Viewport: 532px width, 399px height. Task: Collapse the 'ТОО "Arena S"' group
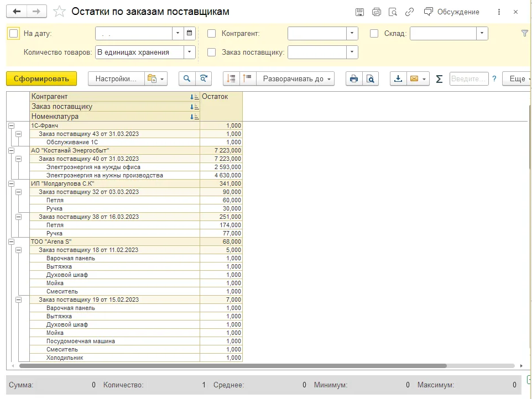point(11,242)
